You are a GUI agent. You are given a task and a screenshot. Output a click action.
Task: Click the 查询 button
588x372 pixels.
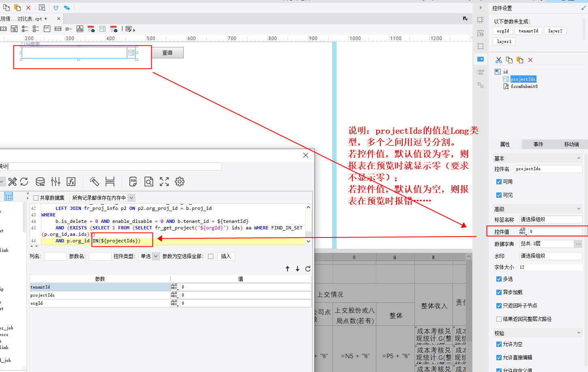pos(167,53)
